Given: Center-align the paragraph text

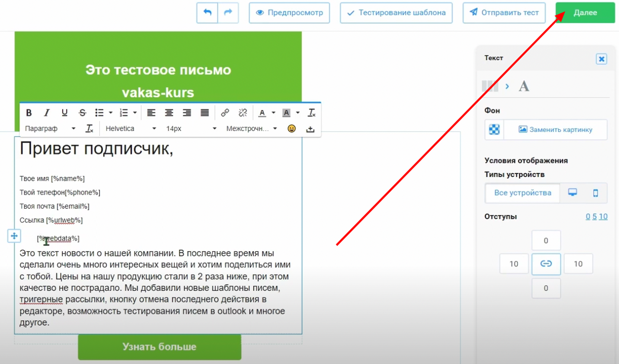Looking at the screenshot, I should point(169,113).
